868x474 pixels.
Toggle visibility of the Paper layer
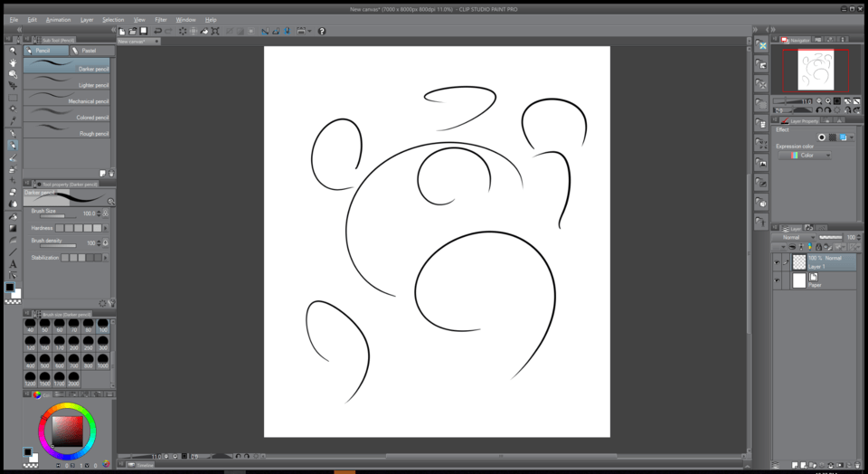[777, 281]
